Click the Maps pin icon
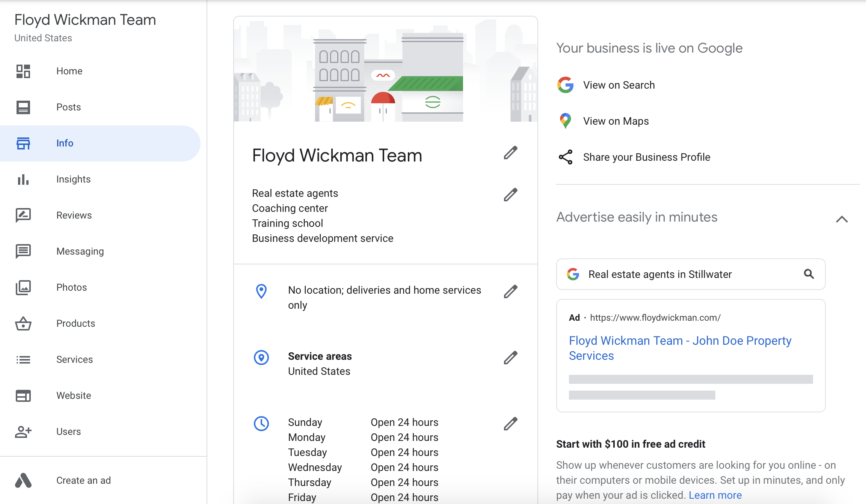The height and width of the screenshot is (504, 866). point(565,121)
